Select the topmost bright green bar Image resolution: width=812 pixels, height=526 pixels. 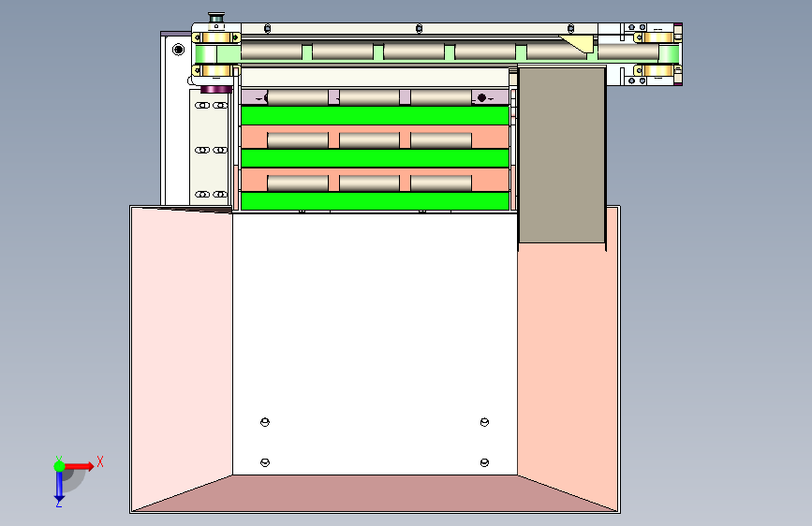[x=375, y=115]
